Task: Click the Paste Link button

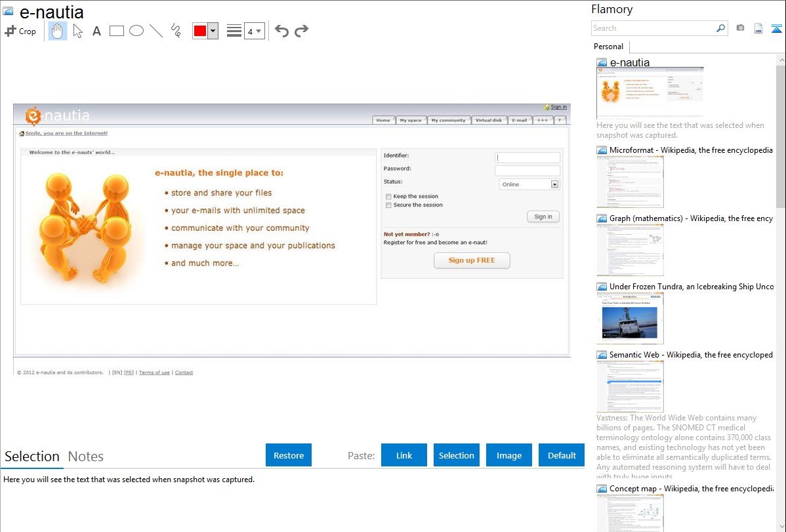Action: tap(404, 455)
